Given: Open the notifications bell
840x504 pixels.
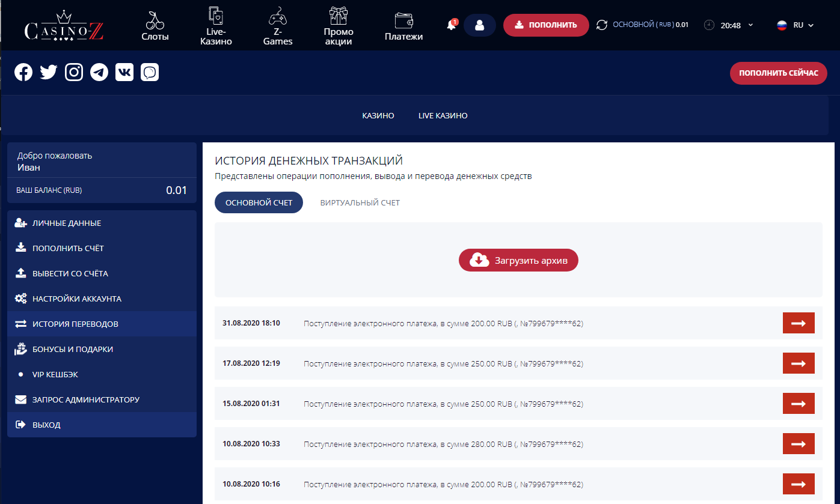Looking at the screenshot, I should pos(452,25).
